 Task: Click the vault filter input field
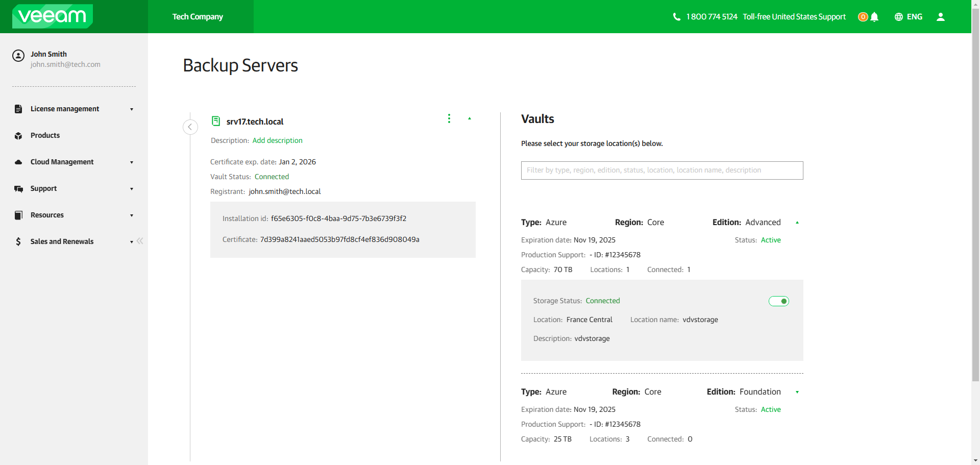(x=662, y=170)
